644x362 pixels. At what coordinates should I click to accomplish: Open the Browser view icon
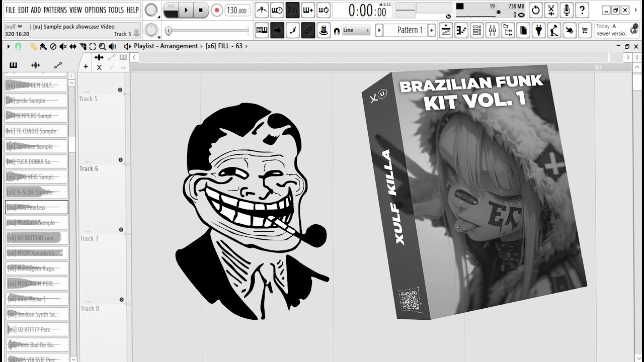click(508, 31)
